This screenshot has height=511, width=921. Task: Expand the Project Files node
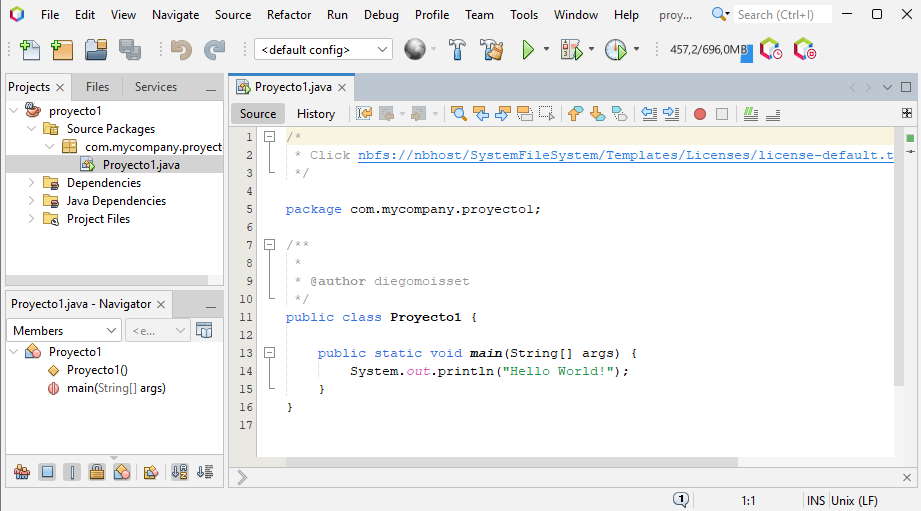click(32, 218)
